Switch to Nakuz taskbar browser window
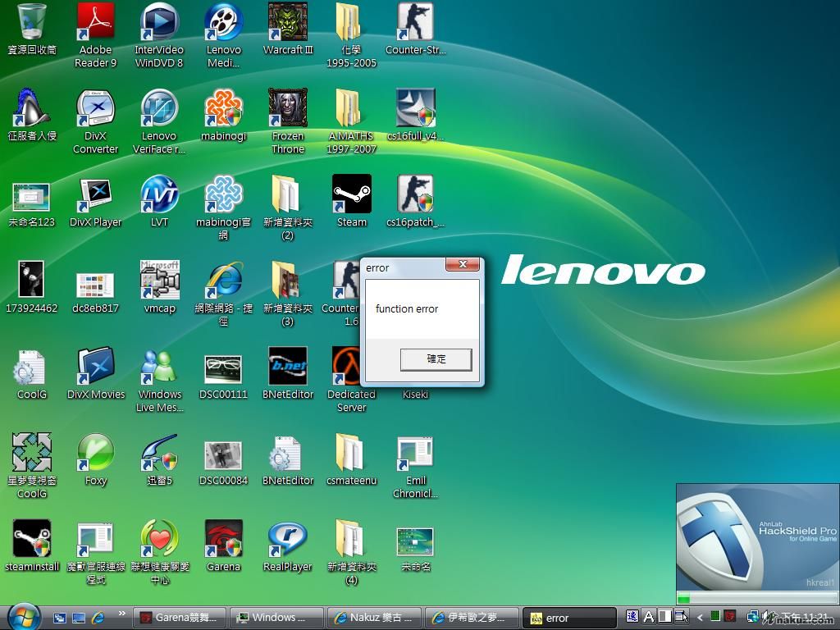The width and height of the screenshot is (840, 630). [374, 618]
